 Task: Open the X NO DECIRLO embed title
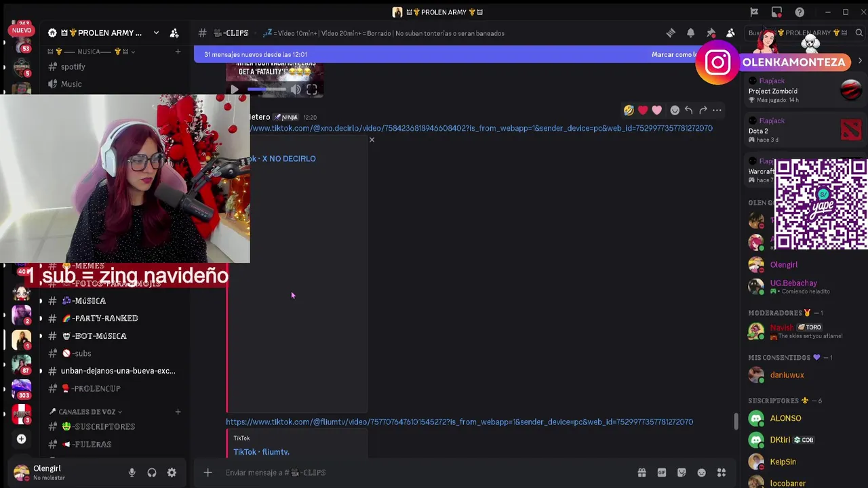282,159
